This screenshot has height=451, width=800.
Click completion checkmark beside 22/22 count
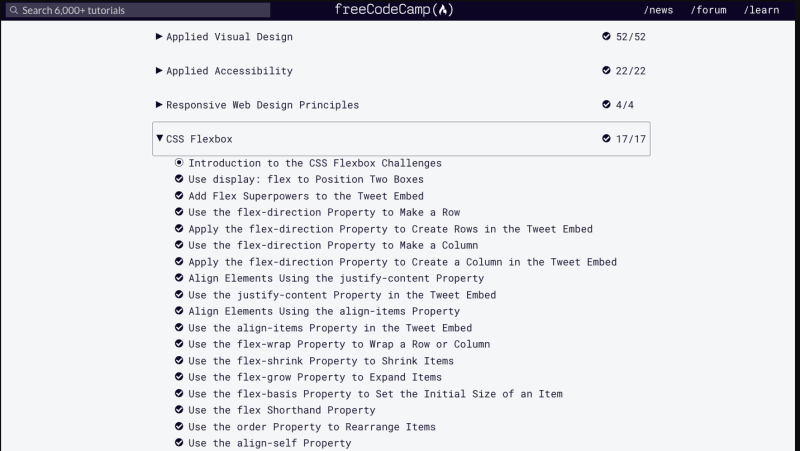click(606, 70)
